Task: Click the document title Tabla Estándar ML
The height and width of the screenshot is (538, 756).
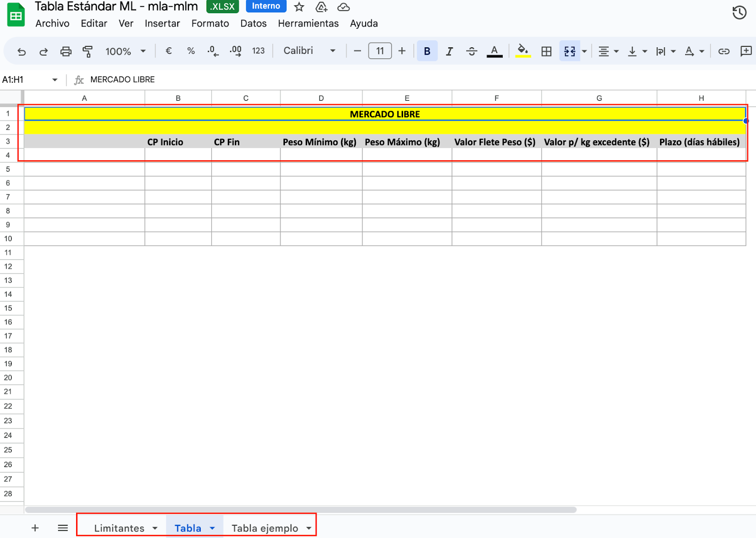Action: click(116, 7)
